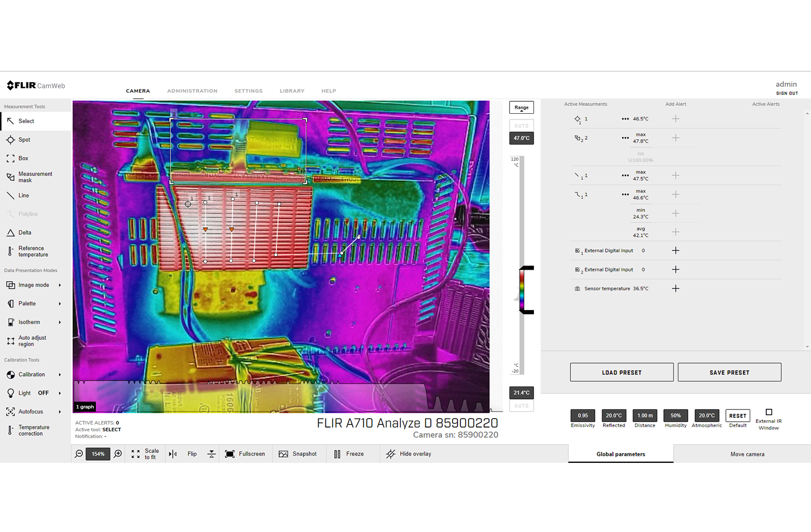Click RESET to restore default parameters
The image size is (811, 532).
[738, 416]
